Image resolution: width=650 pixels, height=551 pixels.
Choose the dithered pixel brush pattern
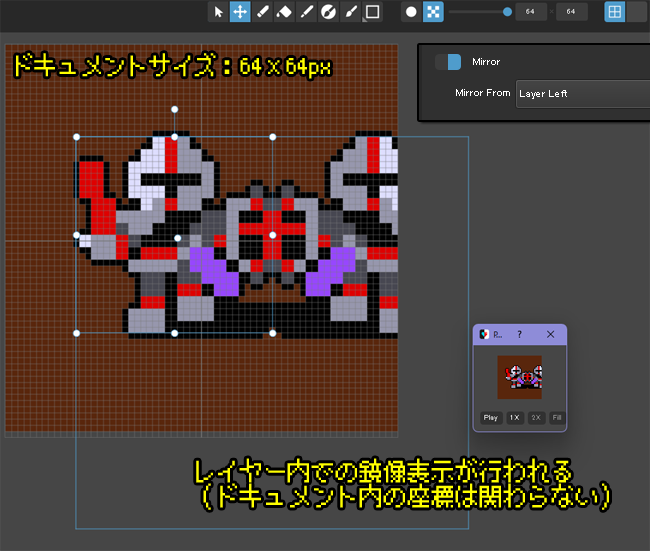(x=433, y=12)
